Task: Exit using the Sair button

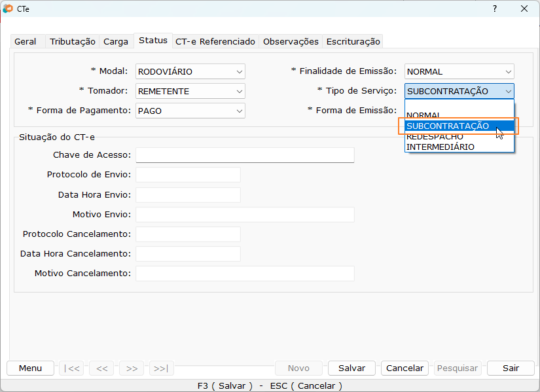Action: coord(511,368)
